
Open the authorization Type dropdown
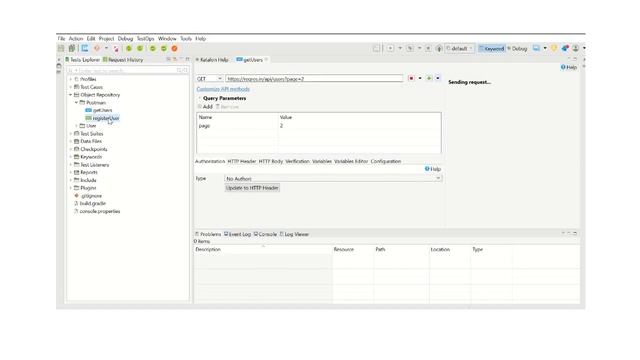tap(333, 178)
